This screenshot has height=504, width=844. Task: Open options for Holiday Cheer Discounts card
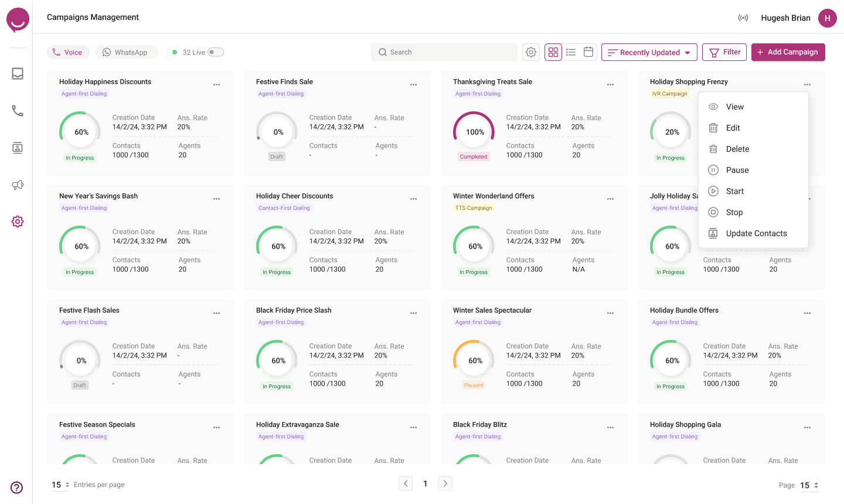(x=414, y=199)
